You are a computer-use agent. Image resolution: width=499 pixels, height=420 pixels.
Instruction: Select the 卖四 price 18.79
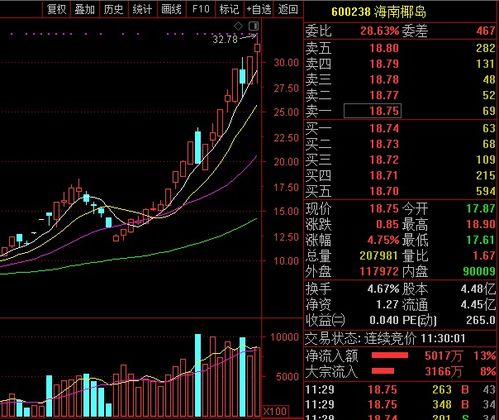click(384, 64)
